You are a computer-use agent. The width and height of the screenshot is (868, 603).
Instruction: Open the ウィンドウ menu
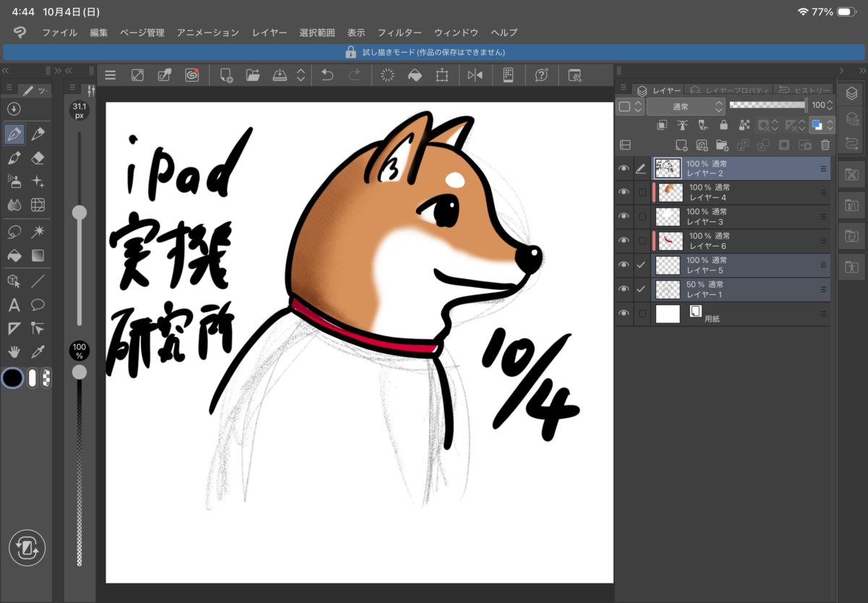[x=456, y=33]
